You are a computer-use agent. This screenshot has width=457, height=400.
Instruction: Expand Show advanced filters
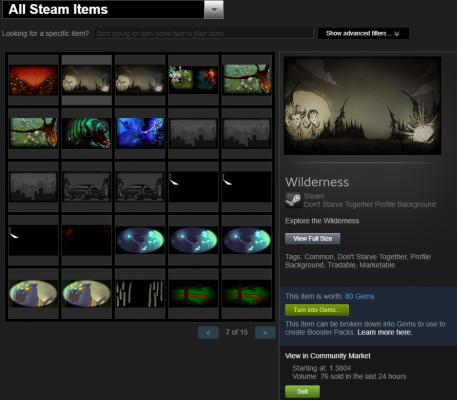363,33
